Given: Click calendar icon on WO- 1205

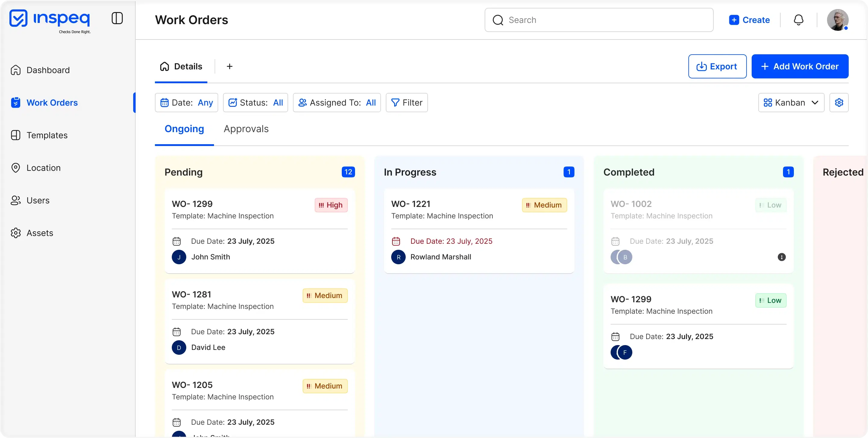Looking at the screenshot, I should point(177,423).
